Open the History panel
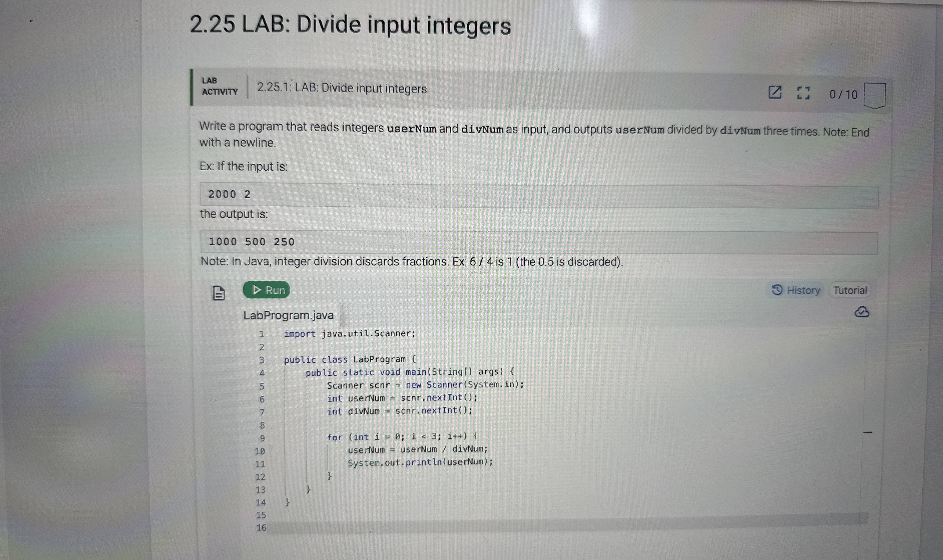Screen dimensions: 943x560 pyautogui.click(x=796, y=290)
